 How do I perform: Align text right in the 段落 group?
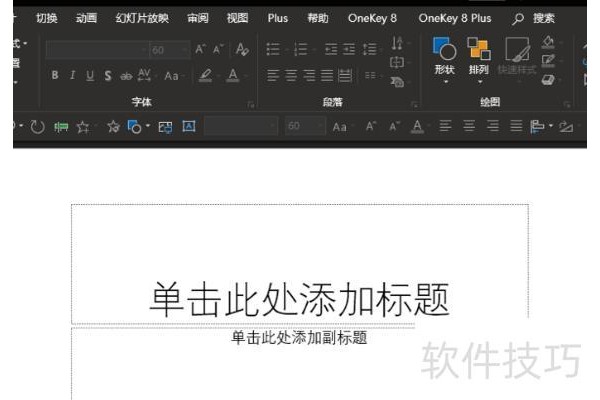click(309, 75)
